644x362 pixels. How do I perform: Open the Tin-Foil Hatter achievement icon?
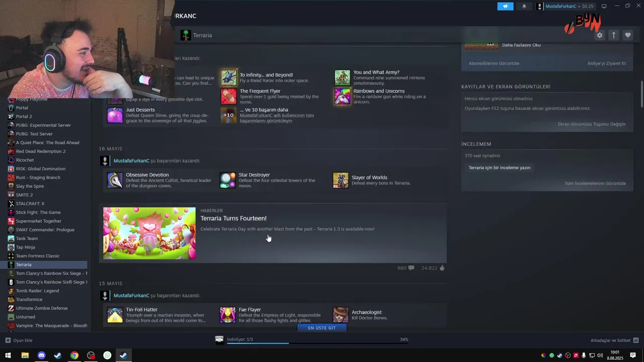[115, 315]
